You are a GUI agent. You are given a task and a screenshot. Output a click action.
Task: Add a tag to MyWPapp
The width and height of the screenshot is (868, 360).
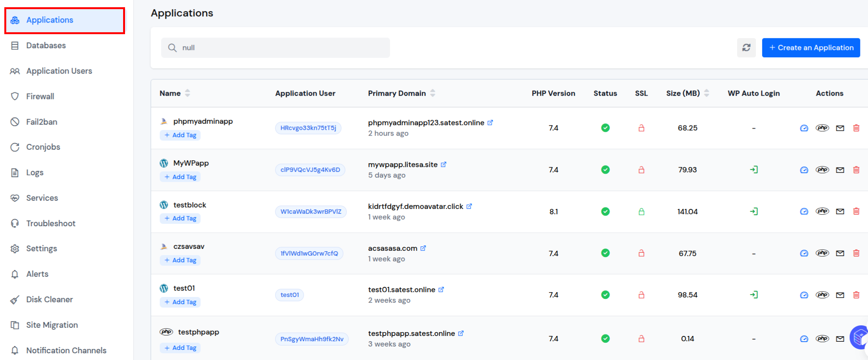180,177
